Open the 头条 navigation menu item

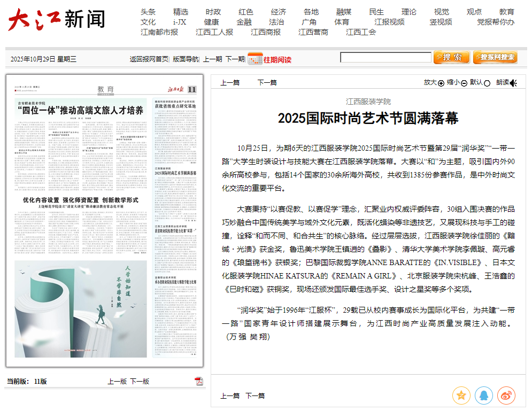[x=148, y=12]
